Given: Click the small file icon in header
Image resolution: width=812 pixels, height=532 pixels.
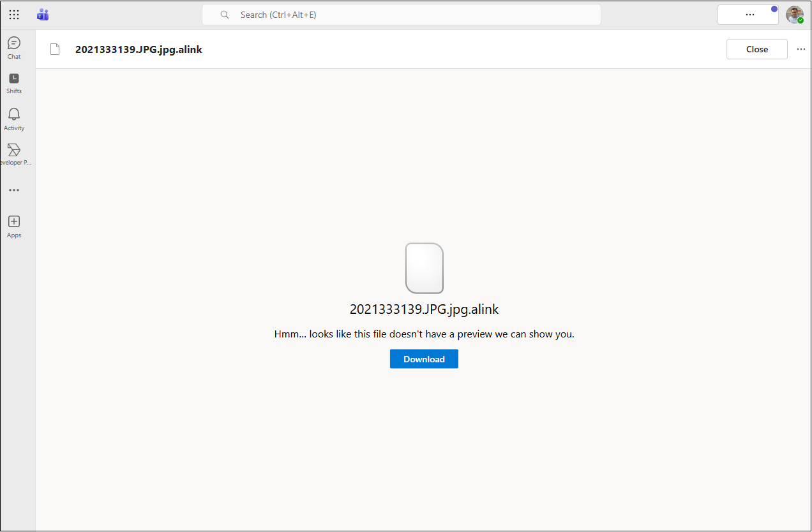Looking at the screenshot, I should click(55, 49).
